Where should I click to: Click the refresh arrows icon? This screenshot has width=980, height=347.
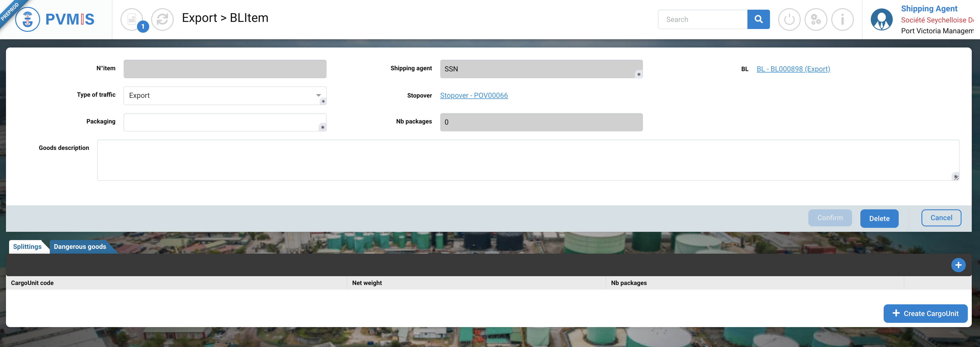(x=163, y=19)
